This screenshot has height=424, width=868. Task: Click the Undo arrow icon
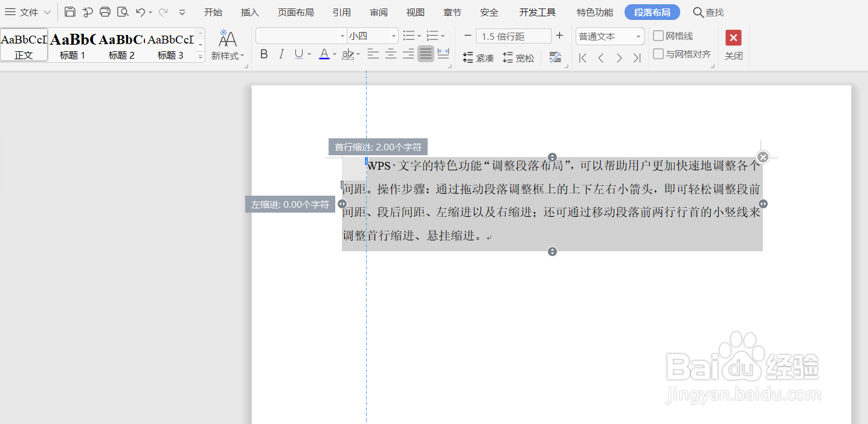pyautogui.click(x=140, y=12)
